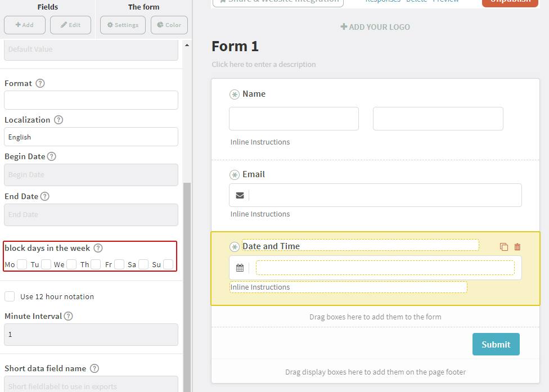Switch to The form tab heading

(x=143, y=7)
